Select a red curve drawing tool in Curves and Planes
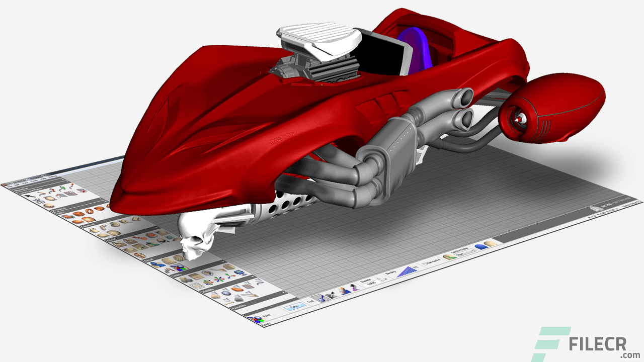This screenshot has height=362, width=644. tap(51, 191)
